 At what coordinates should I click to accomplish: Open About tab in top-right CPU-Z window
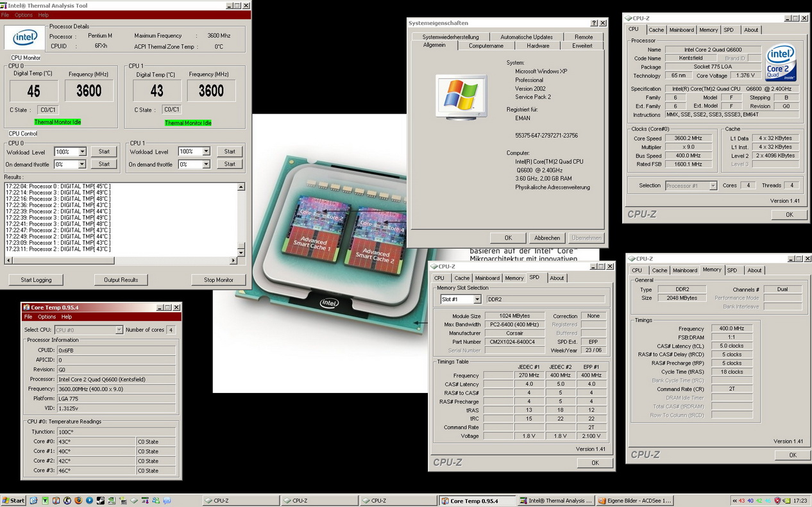point(751,30)
